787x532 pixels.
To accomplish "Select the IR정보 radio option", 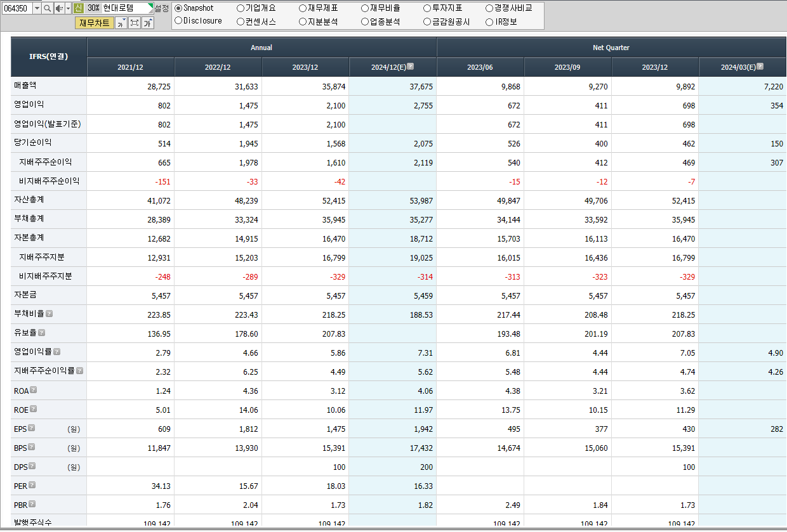I will [489, 21].
